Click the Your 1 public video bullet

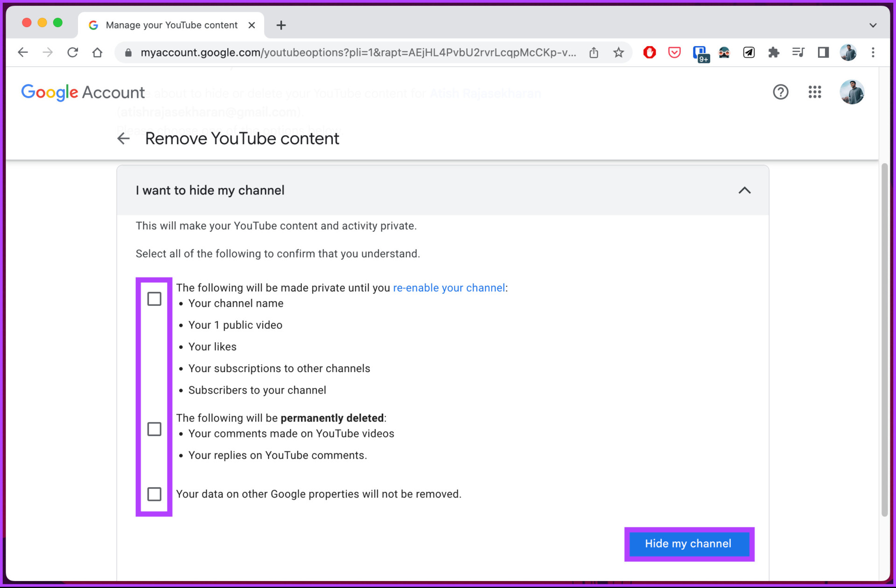235,325
